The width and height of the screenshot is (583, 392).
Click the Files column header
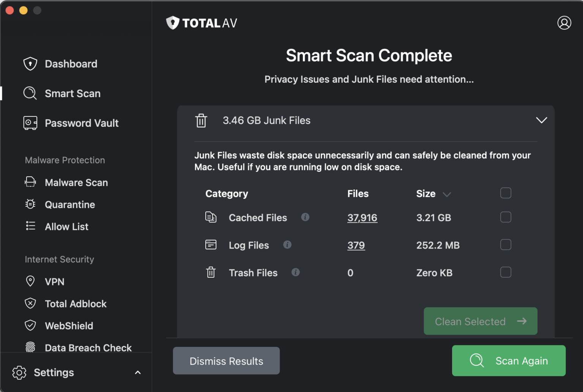[x=358, y=194]
